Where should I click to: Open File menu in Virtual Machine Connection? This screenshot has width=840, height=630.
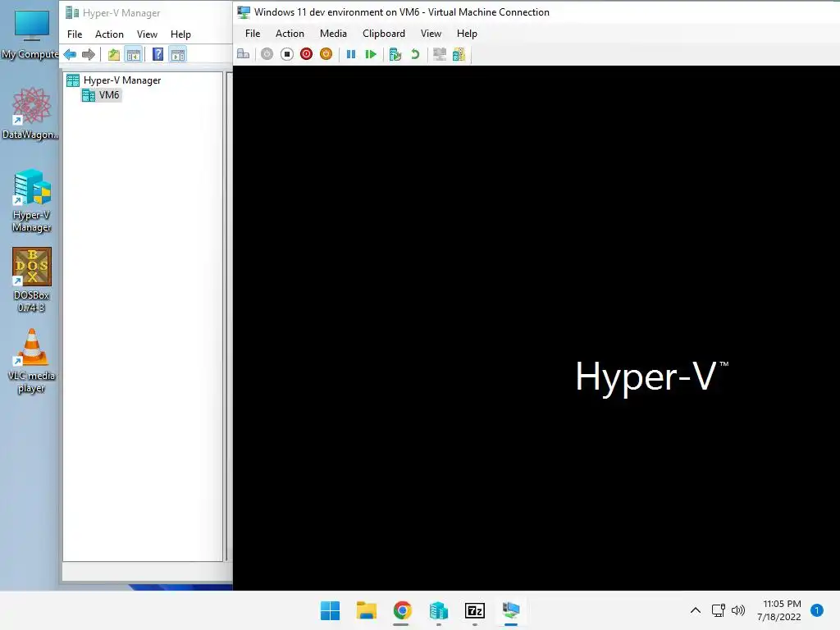point(253,33)
